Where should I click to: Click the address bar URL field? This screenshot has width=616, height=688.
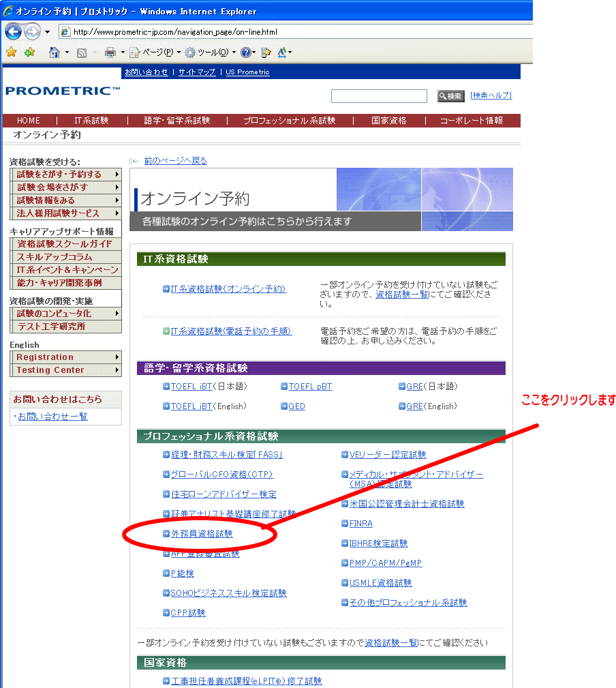click(296, 31)
